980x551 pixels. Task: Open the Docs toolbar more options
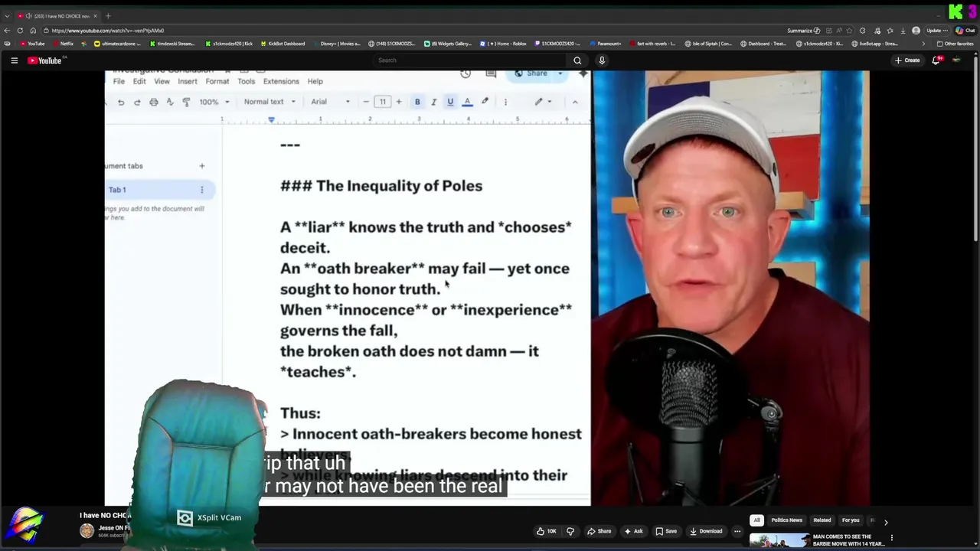505,102
